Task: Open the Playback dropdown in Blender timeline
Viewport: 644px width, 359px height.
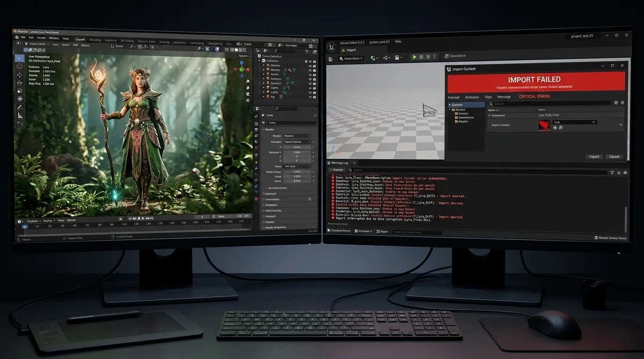Action: (33, 221)
